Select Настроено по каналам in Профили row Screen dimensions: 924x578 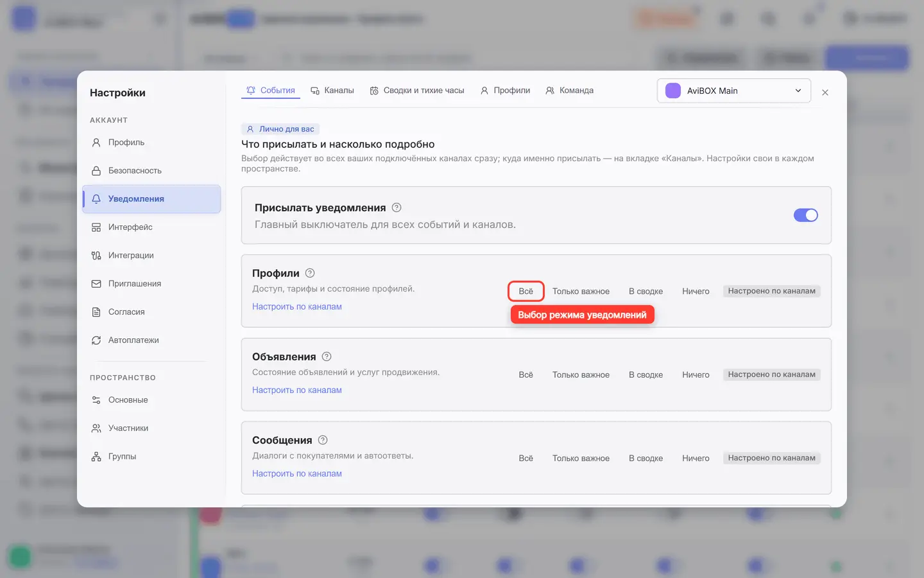[x=772, y=291]
